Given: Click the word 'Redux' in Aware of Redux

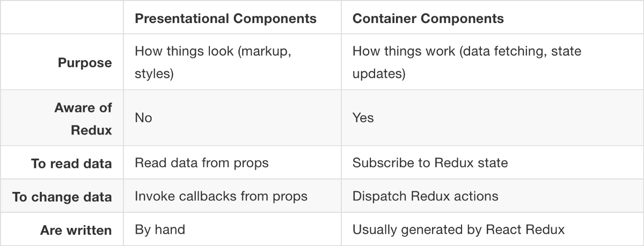Looking at the screenshot, I should click(91, 130).
